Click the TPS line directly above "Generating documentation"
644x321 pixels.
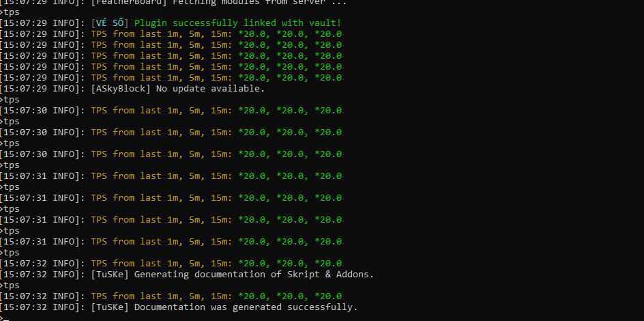216,264
